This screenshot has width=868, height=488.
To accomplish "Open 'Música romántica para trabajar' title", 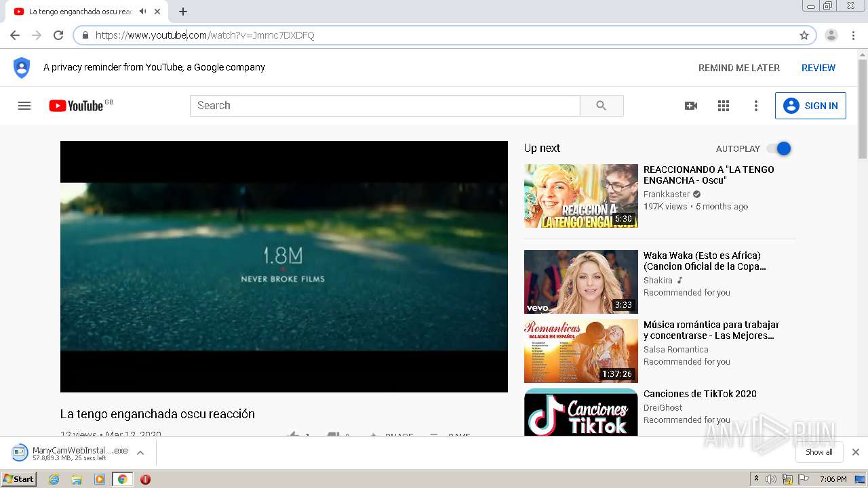I will [x=711, y=330].
